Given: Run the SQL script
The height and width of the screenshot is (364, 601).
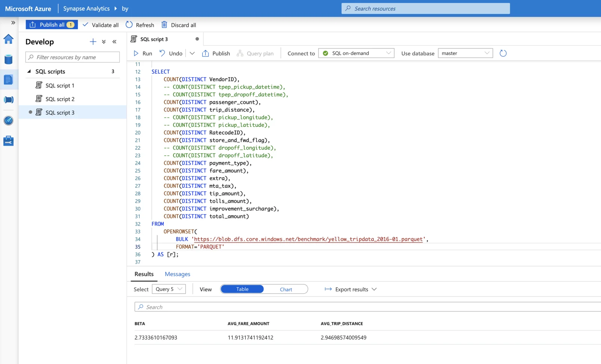Looking at the screenshot, I should [x=143, y=53].
